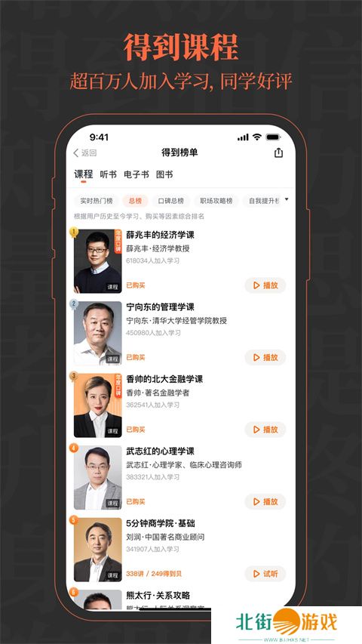
Task: Play 武志红的心理学课
Action: pyautogui.click(x=265, y=501)
